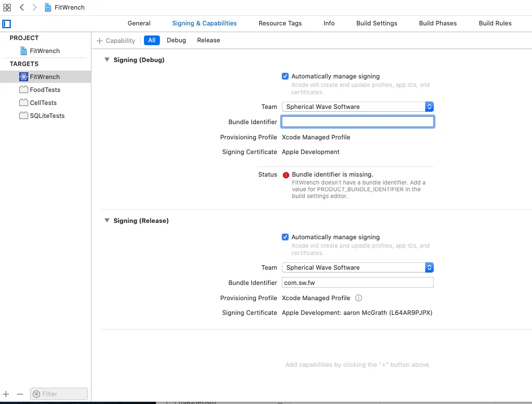Collapse the Signing (Debug) section

107,60
